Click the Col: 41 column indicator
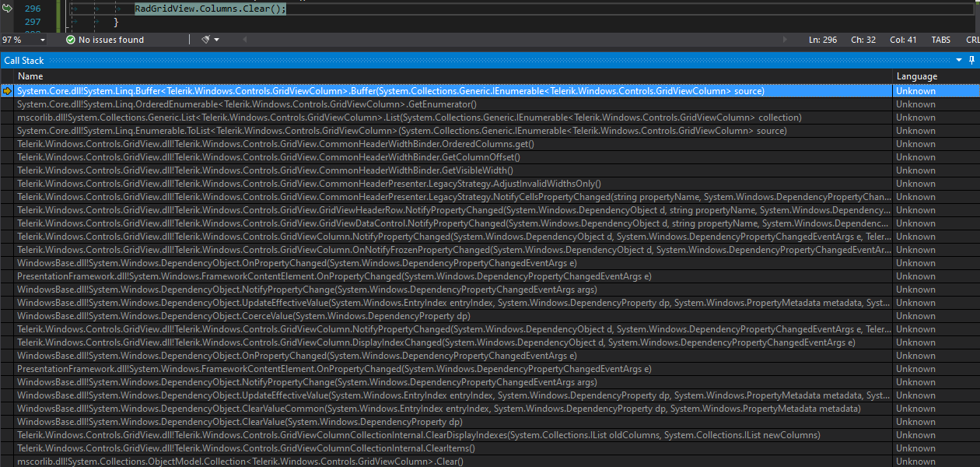 pos(903,40)
